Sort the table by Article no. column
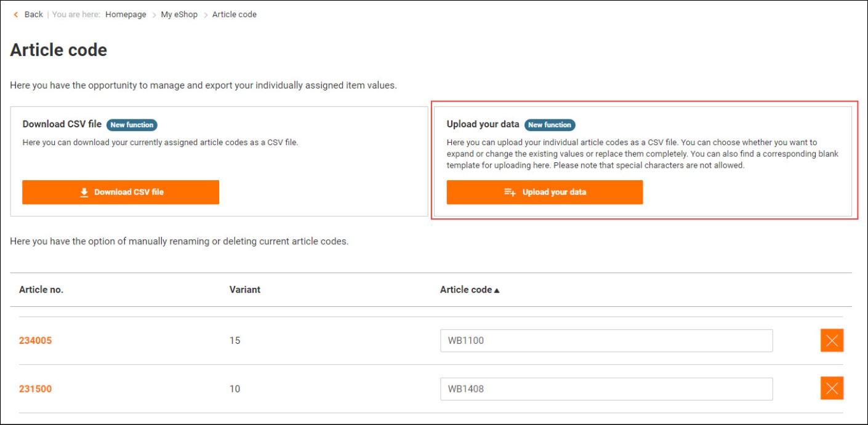This screenshot has width=868, height=425. 41,290
